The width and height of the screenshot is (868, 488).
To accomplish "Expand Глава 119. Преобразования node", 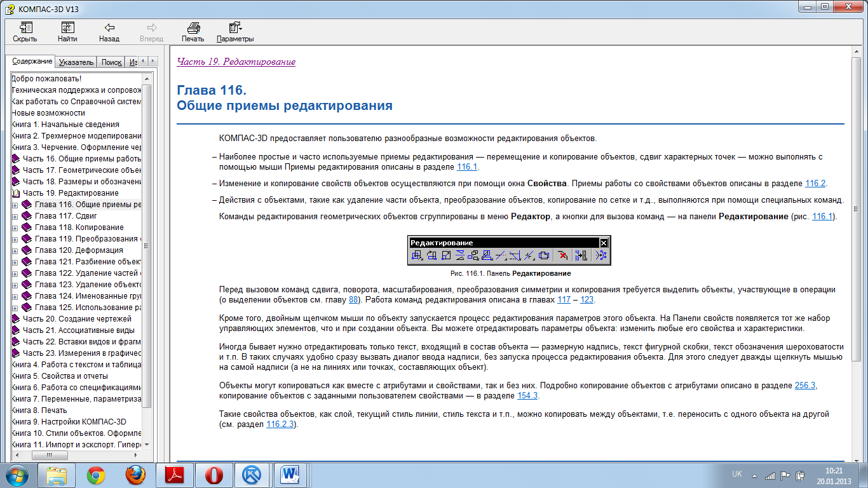I will [x=15, y=239].
